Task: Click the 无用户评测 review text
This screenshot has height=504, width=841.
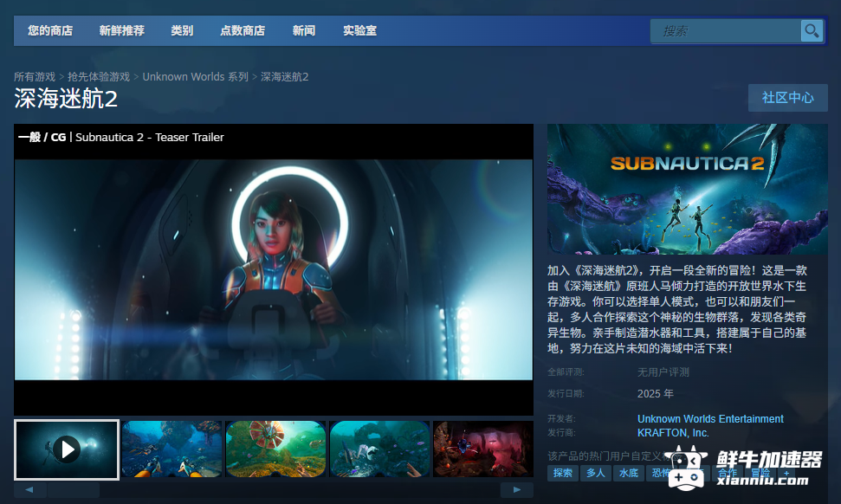Action: point(663,372)
